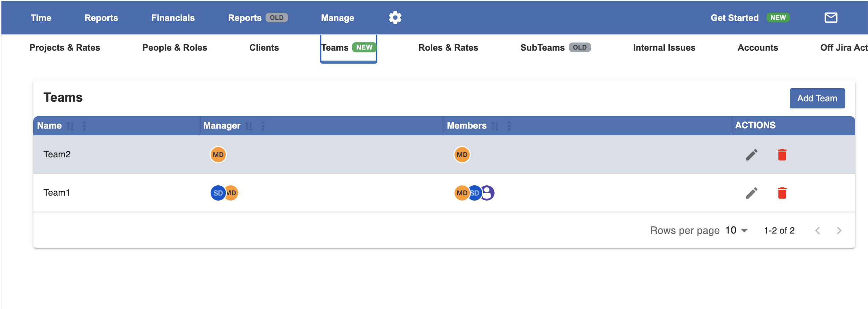The height and width of the screenshot is (309, 868).
Task: Go to next page of teams
Action: click(x=839, y=230)
